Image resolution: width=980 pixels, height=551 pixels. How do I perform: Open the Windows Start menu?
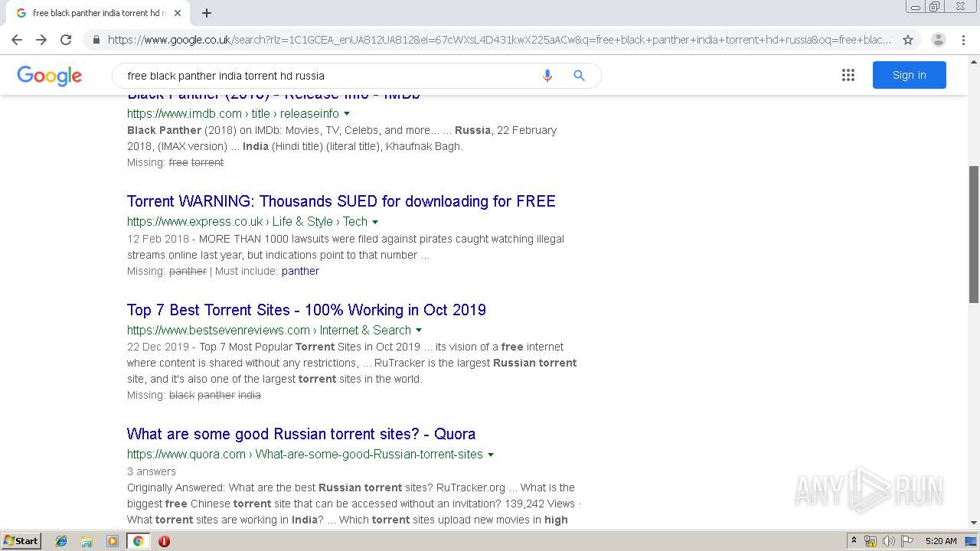coord(21,540)
